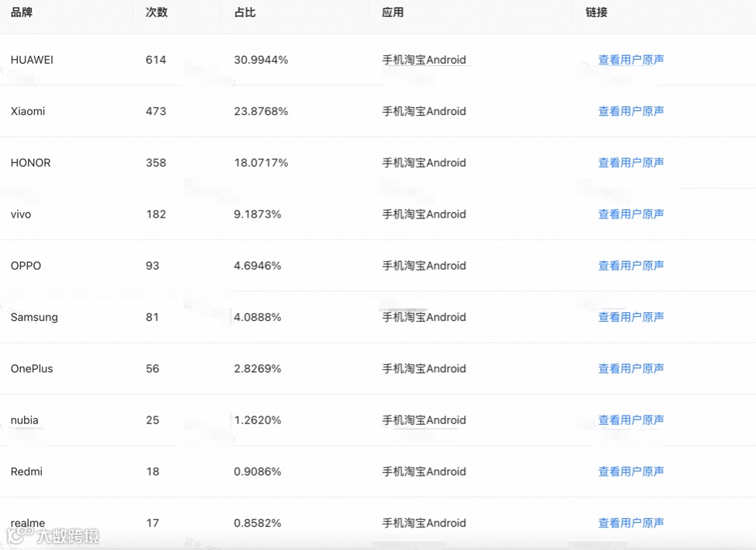Click the 链接 column header
Viewport: 756px width, 550px height.
coord(596,12)
